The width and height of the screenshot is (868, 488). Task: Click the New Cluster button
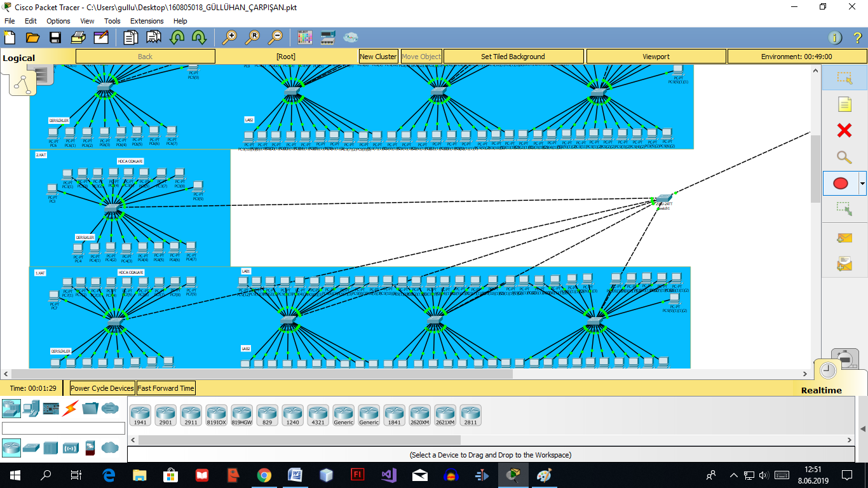[378, 57]
